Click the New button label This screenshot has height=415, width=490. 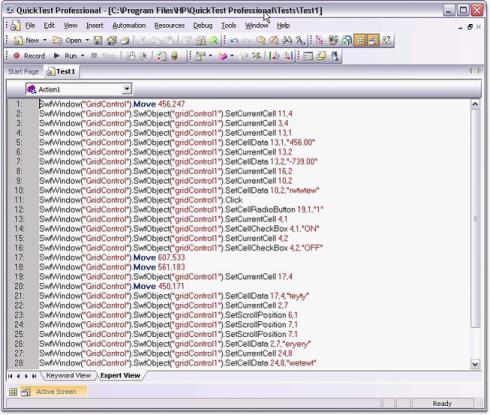[x=32, y=41]
